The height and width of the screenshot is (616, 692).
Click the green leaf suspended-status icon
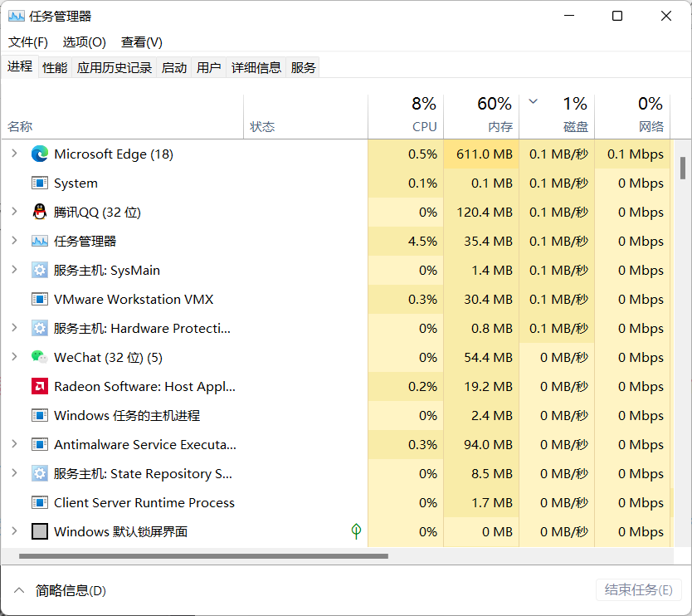(x=356, y=531)
